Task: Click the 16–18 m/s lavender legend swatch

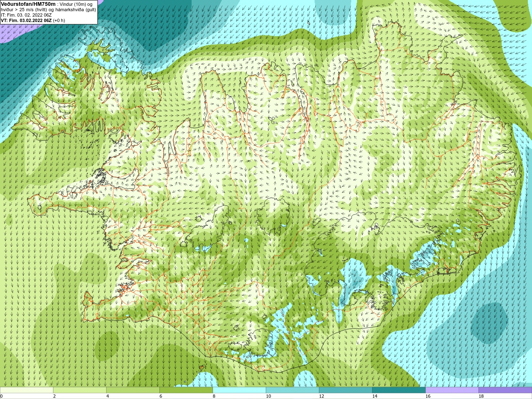Action: pos(452,390)
